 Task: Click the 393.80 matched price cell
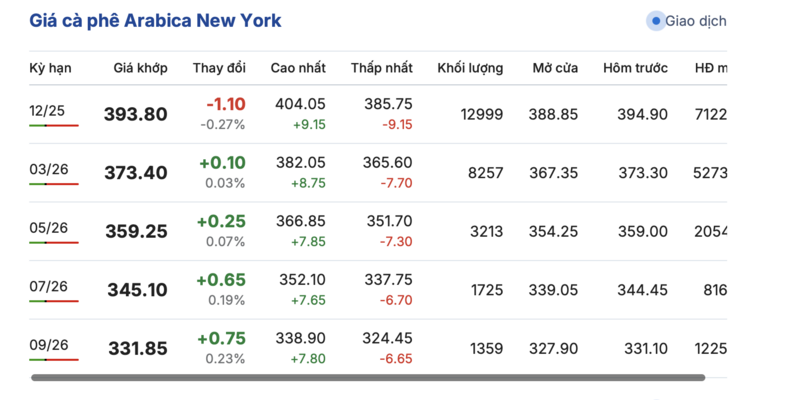click(x=136, y=114)
